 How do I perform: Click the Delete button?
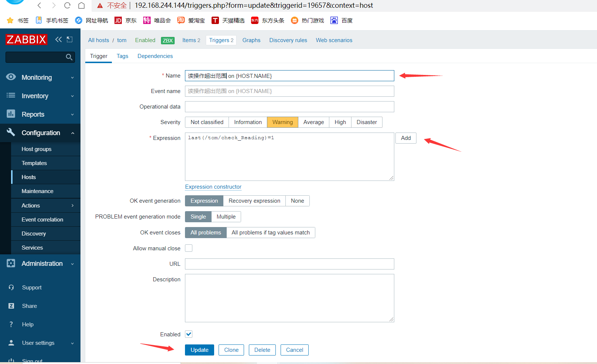point(262,350)
